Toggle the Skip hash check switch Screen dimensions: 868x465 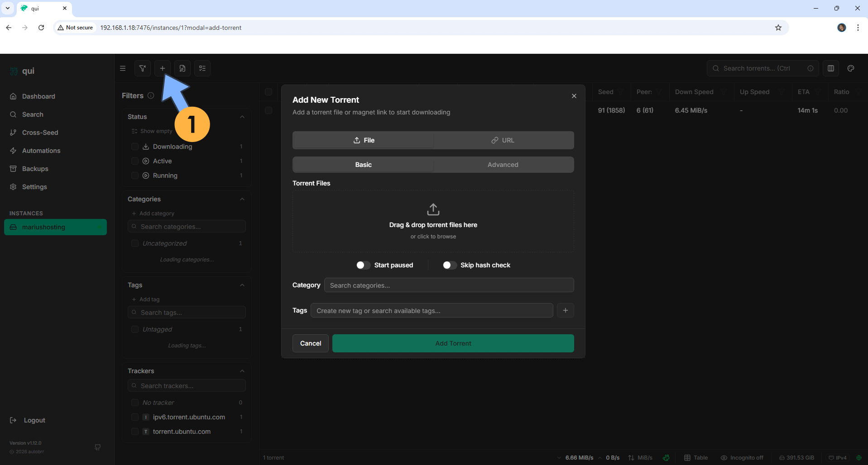coord(449,265)
